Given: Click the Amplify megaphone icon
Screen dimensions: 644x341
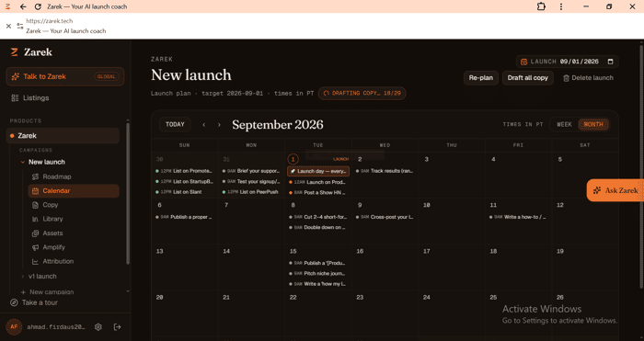Looking at the screenshot, I should coord(35,247).
